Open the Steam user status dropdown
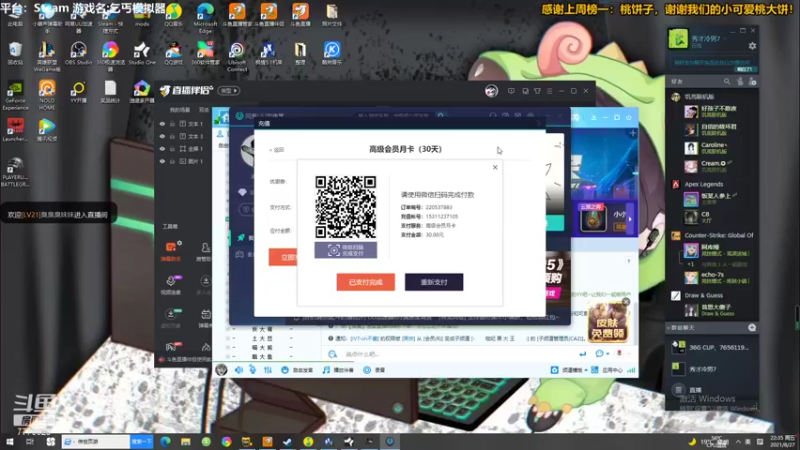800x450 pixels. pyautogui.click(x=725, y=39)
